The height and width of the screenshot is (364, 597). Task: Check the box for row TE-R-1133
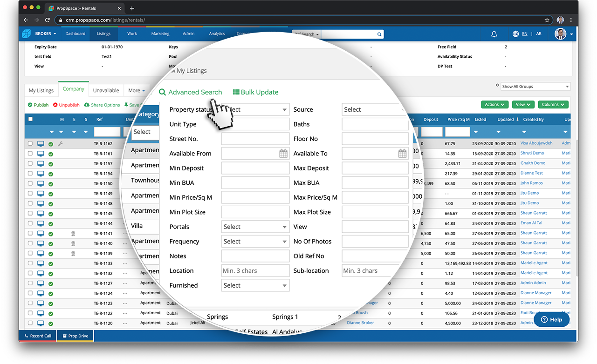tap(30, 263)
